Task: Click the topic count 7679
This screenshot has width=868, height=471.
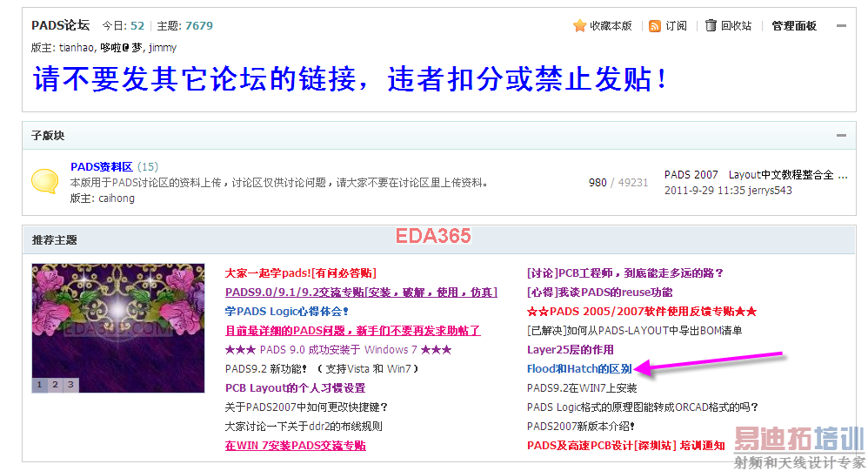Action: point(198,25)
